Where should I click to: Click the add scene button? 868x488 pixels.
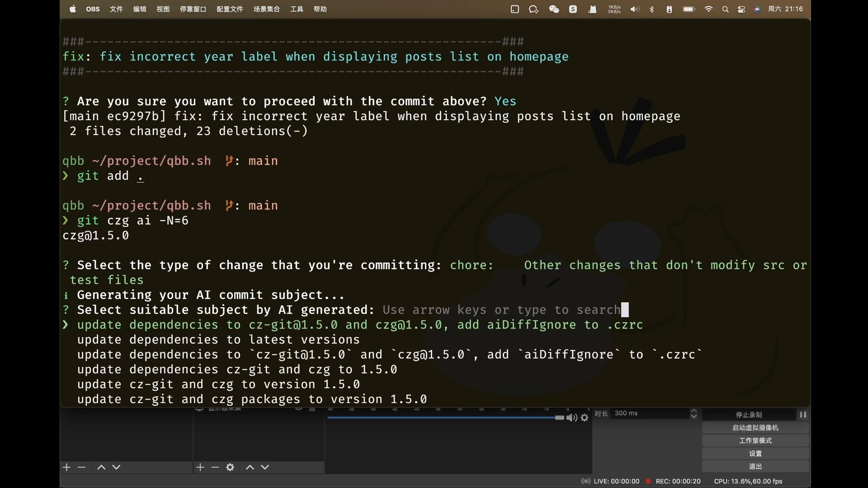pos(67,467)
